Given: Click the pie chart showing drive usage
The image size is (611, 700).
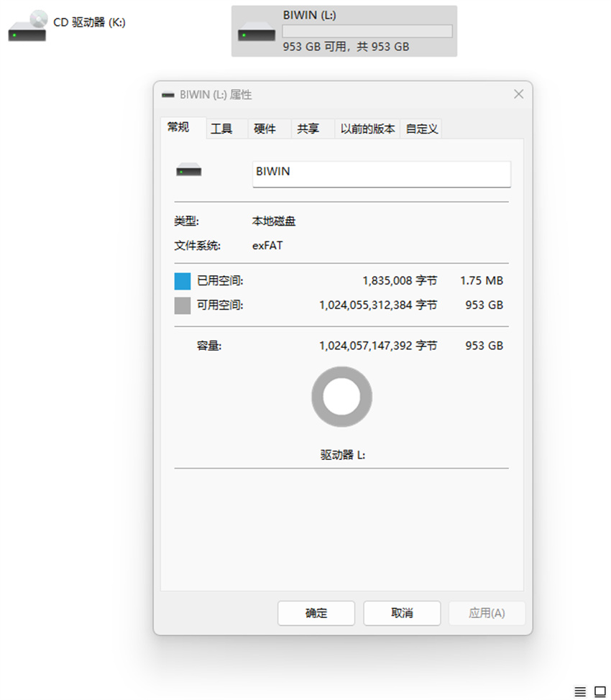Looking at the screenshot, I should point(341,396).
